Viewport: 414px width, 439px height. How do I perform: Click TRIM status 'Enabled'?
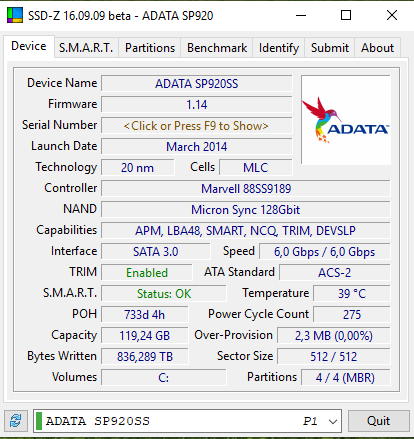tap(147, 273)
